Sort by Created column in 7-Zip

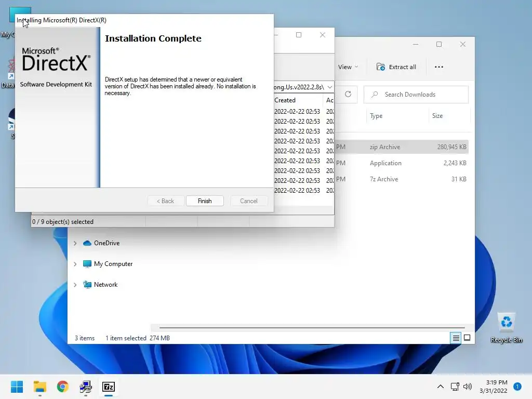coord(285,100)
